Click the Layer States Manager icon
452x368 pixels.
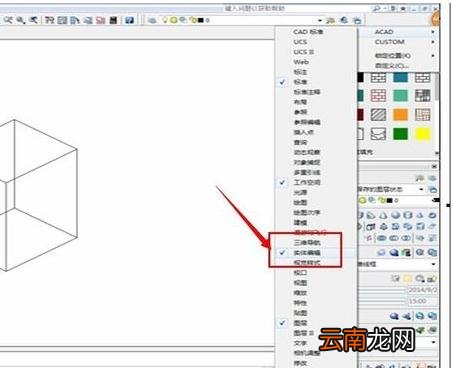click(x=357, y=20)
